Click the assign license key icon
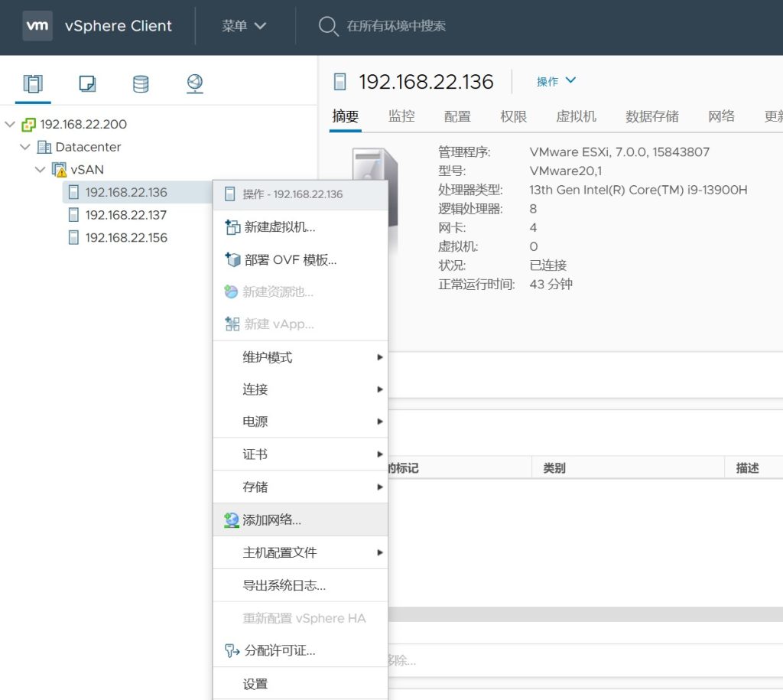 (232, 650)
